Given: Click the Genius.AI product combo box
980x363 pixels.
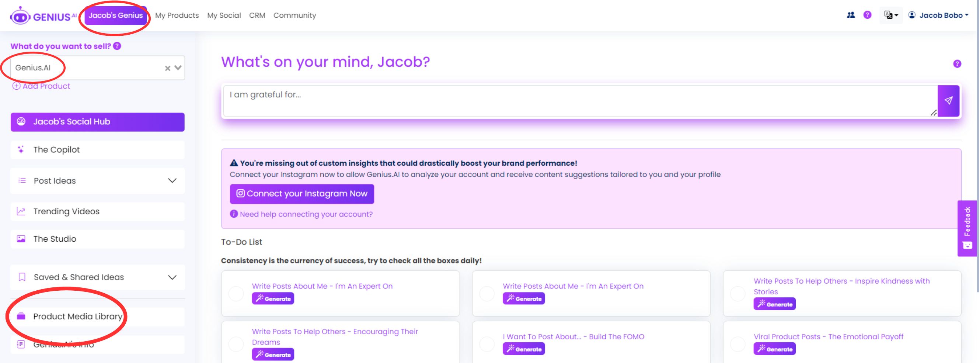Looking at the screenshot, I should (x=97, y=68).
